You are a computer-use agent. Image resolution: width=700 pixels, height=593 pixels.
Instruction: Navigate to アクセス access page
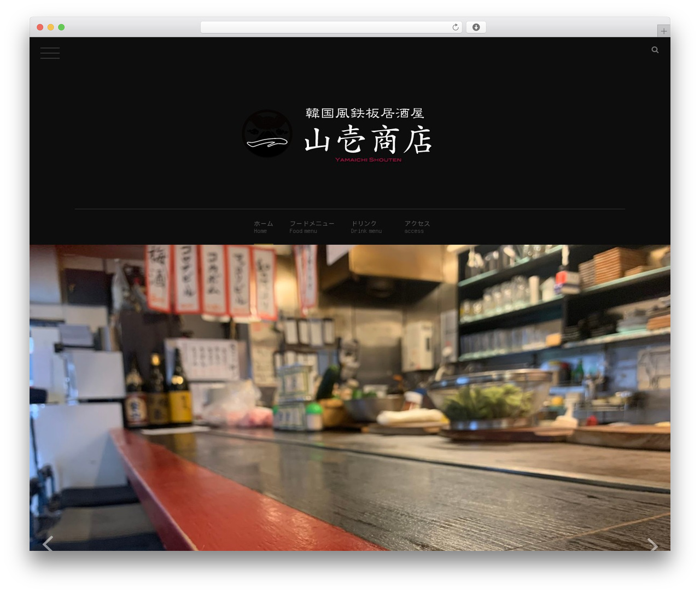pos(417,227)
